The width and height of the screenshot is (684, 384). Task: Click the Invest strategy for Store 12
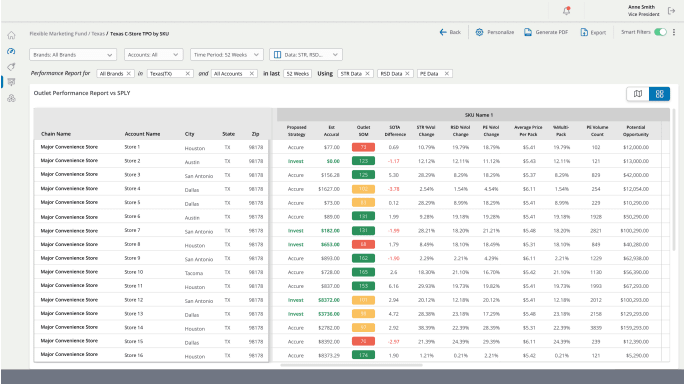pos(296,300)
